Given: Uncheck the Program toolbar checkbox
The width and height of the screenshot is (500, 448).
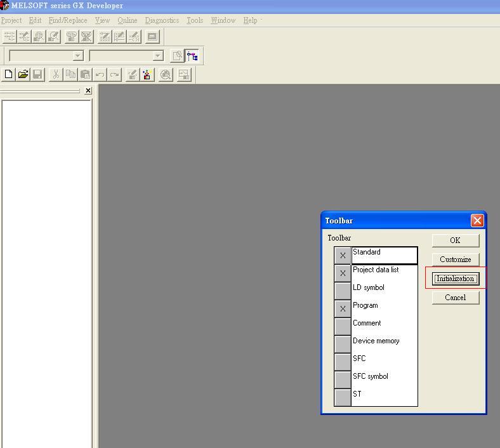Looking at the screenshot, I should tap(343, 309).
